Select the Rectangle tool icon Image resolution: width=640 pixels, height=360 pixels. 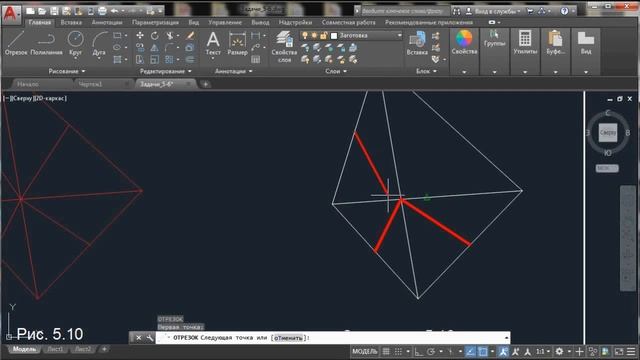point(117,36)
